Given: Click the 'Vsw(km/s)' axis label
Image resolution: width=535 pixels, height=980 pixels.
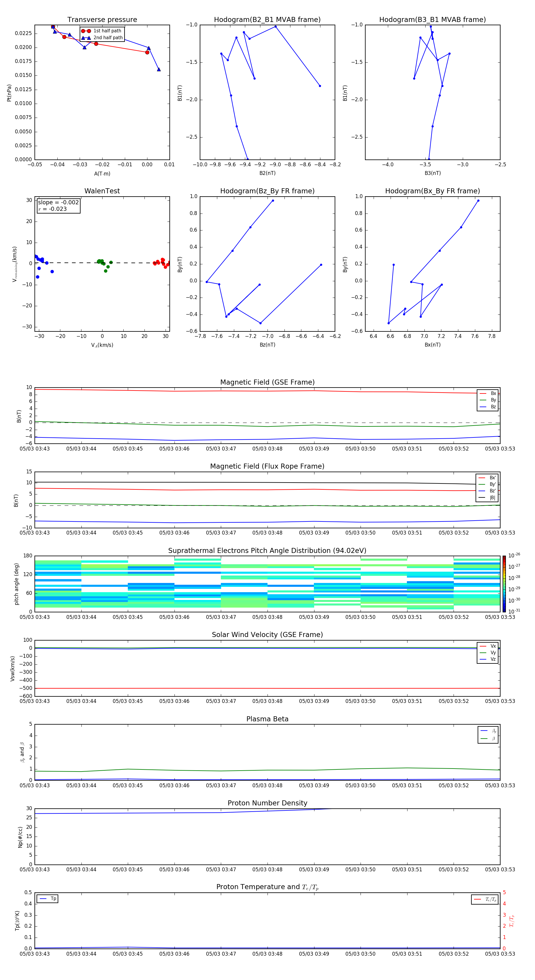Looking at the screenshot, I should (x=12, y=668).
